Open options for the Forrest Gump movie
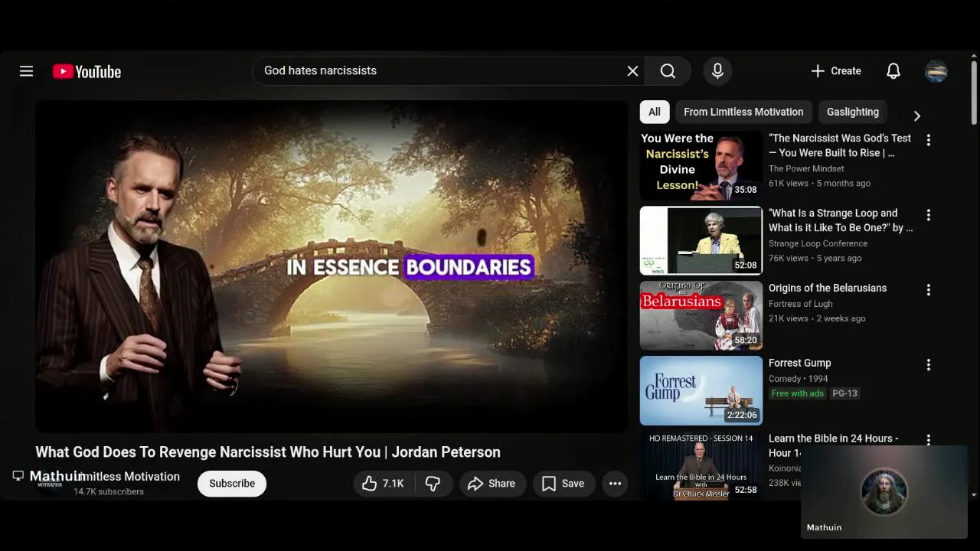The width and height of the screenshot is (980, 551). point(928,365)
